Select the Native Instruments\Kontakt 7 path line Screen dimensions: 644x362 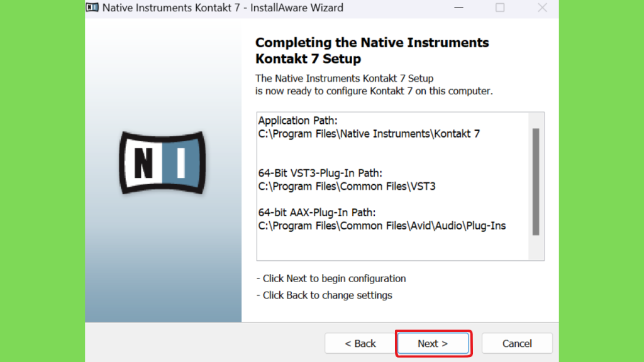click(369, 134)
